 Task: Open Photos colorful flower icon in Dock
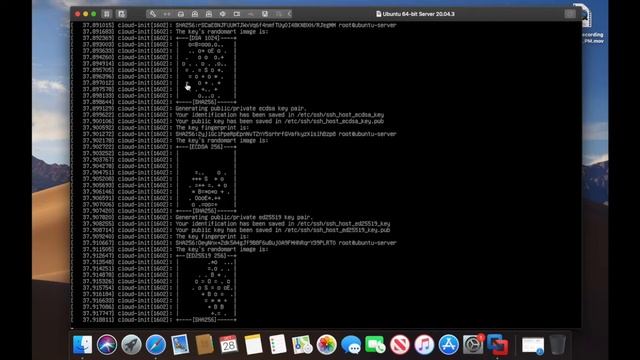[327, 345]
